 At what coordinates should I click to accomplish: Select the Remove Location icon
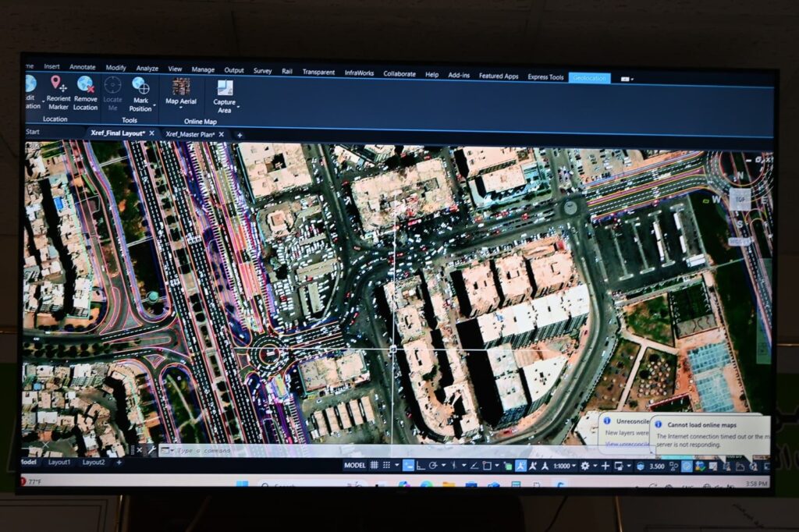point(86,92)
